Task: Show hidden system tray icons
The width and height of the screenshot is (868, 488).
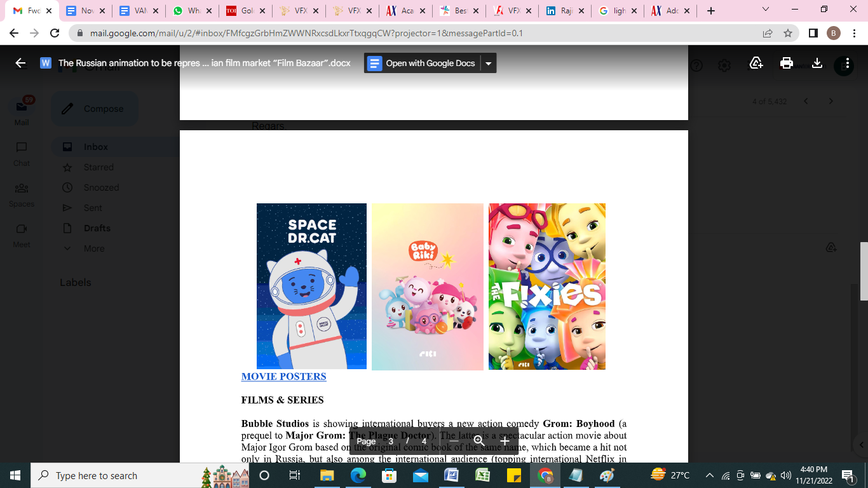Action: click(x=710, y=475)
